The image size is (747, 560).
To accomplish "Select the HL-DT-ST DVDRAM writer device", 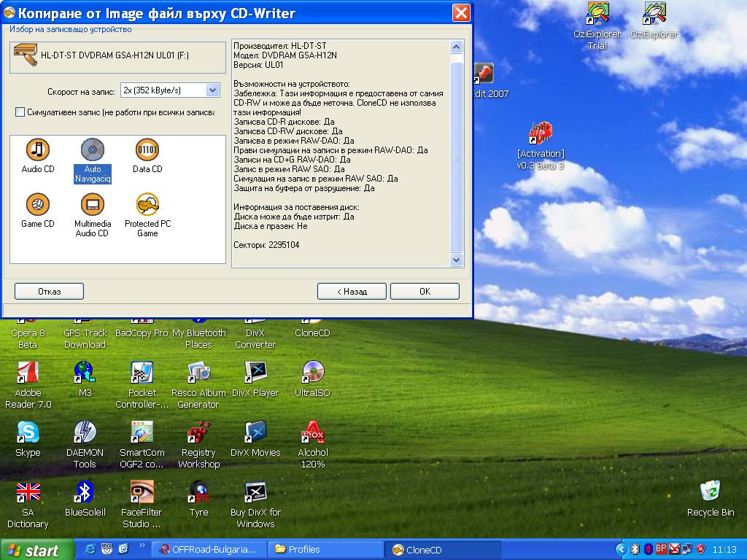I will pyautogui.click(x=117, y=56).
